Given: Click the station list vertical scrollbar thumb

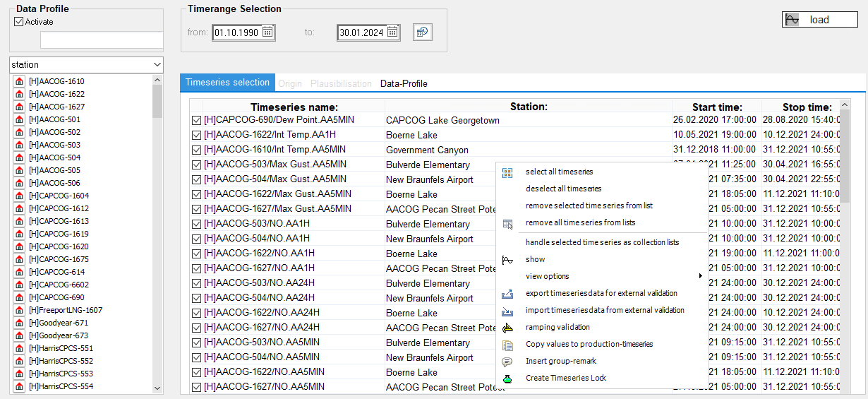Looking at the screenshot, I should (157, 102).
